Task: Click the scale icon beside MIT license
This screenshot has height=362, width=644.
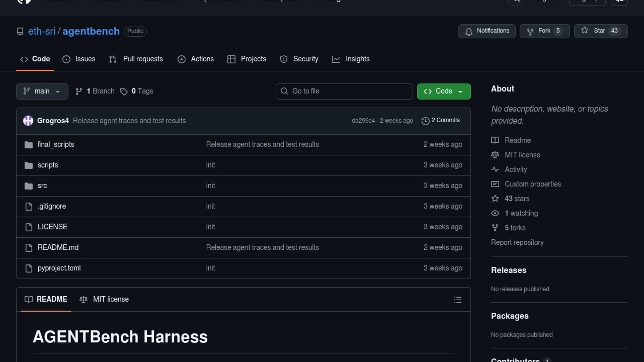Action: (495, 155)
